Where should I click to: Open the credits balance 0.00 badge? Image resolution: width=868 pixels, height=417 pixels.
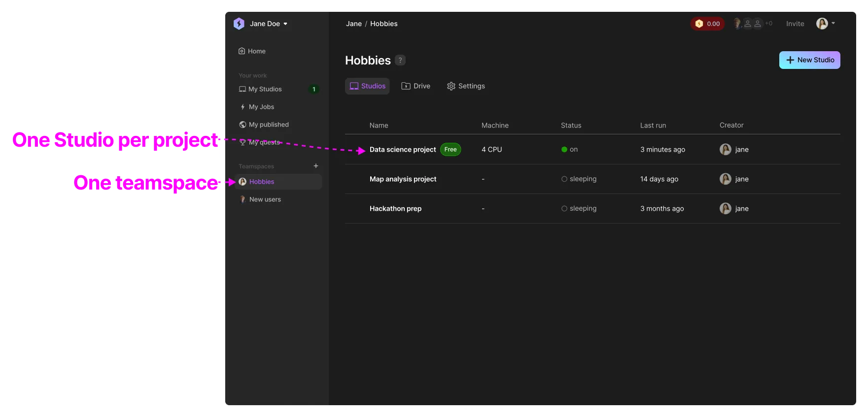tap(707, 24)
